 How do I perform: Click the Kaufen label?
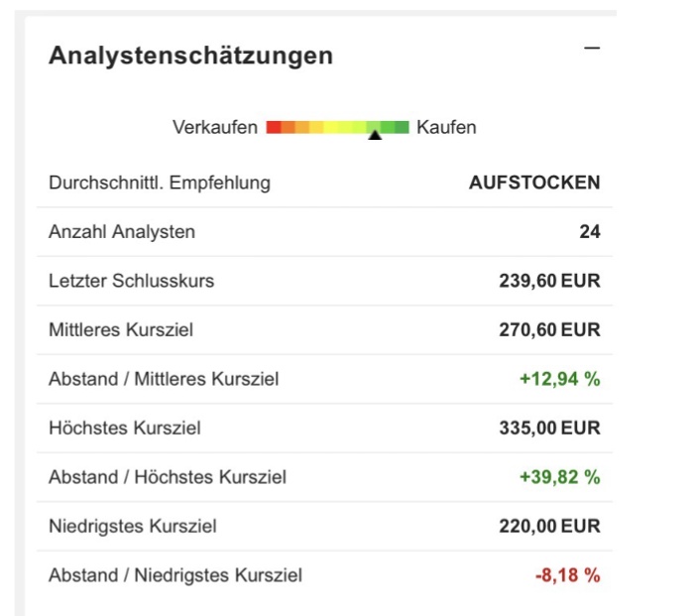coord(446,127)
